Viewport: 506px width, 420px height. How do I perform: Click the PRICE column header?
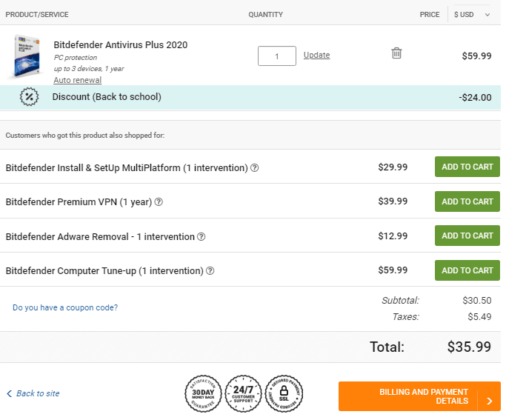(430, 15)
